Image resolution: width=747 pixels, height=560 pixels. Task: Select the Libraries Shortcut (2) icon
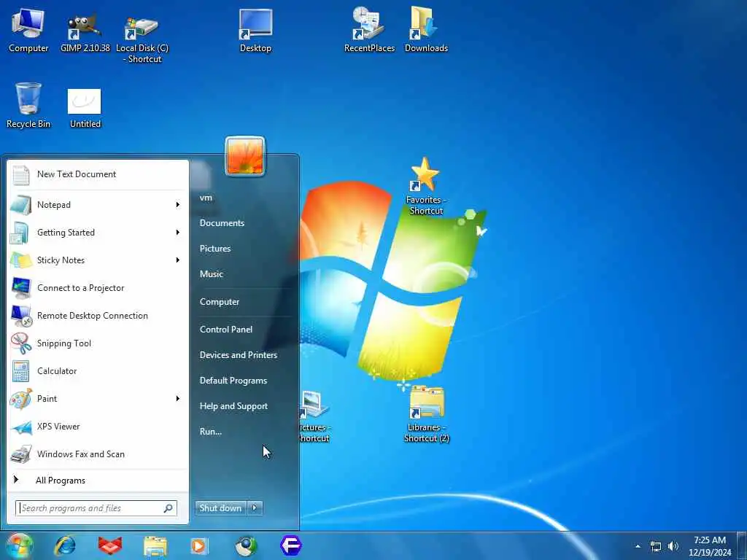click(426, 414)
